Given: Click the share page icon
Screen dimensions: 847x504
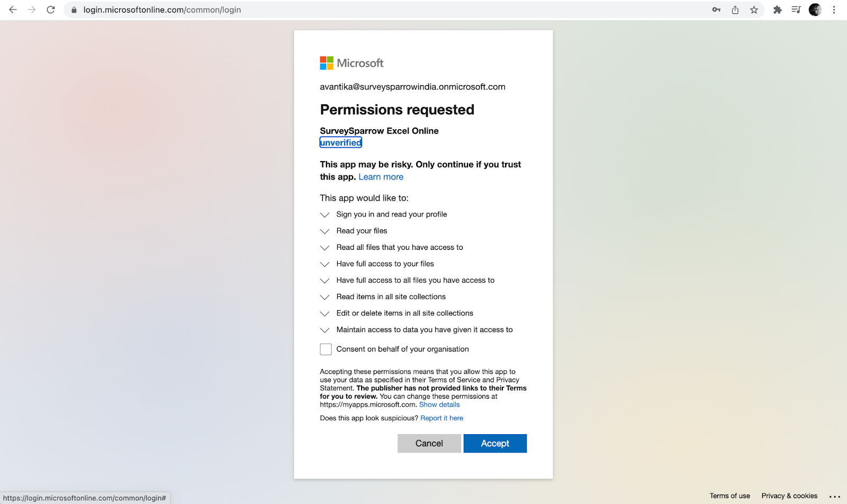Looking at the screenshot, I should coord(735,10).
